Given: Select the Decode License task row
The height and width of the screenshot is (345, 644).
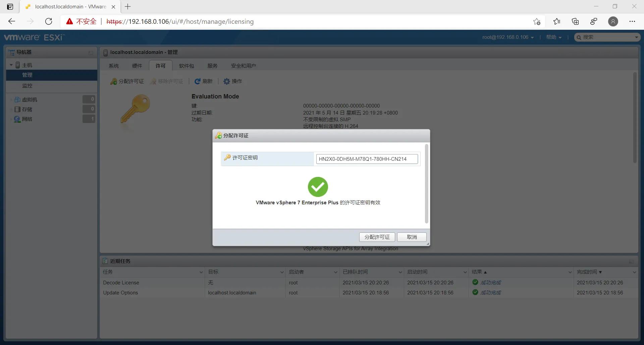Looking at the screenshot, I should 369,283.
